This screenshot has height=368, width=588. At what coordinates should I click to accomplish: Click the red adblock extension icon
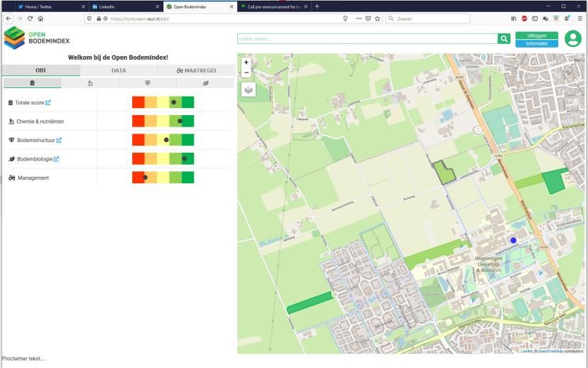pyautogui.click(x=524, y=18)
